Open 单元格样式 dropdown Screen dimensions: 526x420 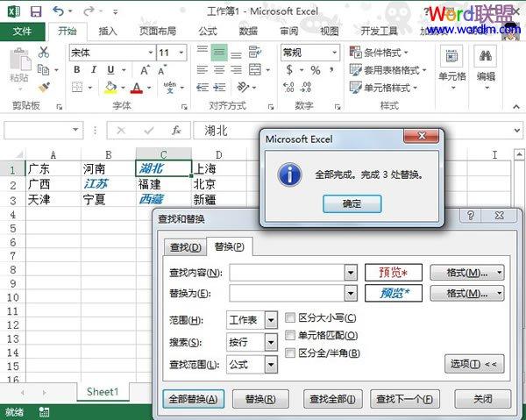[383, 88]
